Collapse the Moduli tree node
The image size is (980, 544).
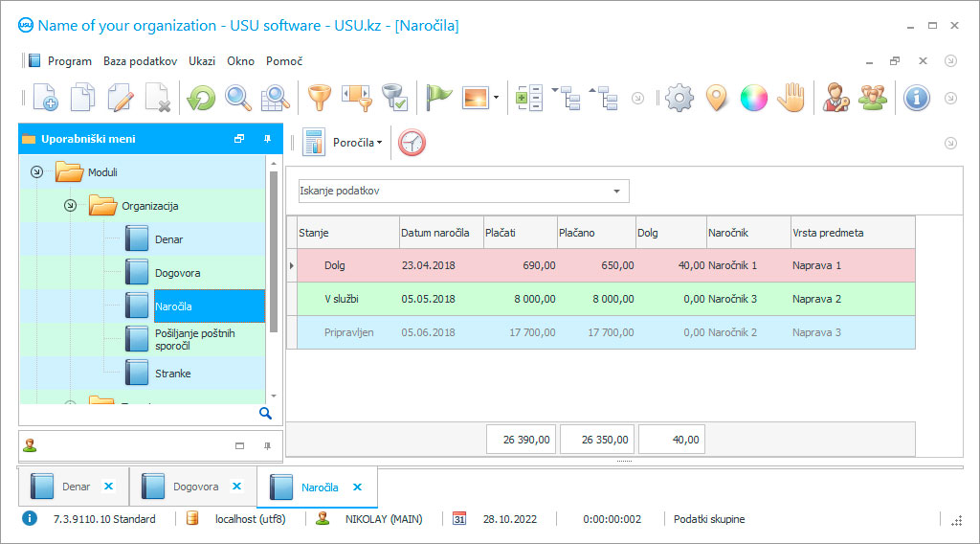(37, 172)
